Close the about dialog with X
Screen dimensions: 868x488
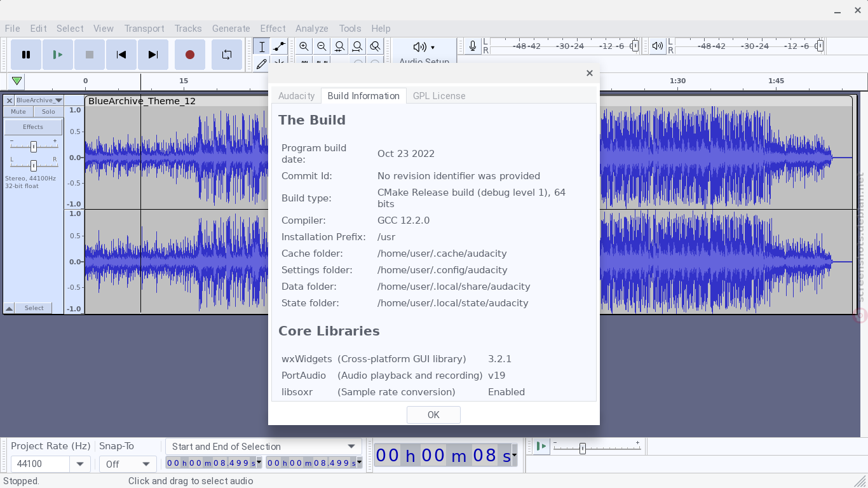pyautogui.click(x=590, y=73)
